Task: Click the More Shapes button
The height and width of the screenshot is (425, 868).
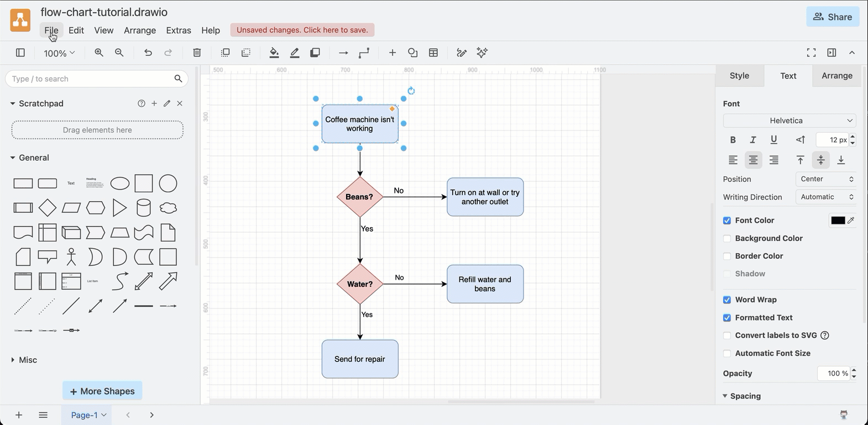Action: (102, 391)
